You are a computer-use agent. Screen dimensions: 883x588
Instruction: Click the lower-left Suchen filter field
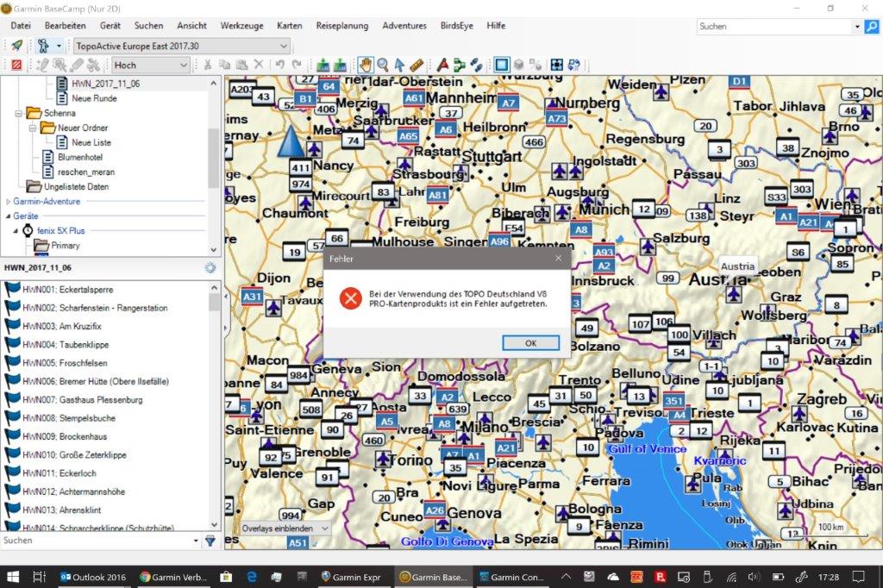pos(97,541)
